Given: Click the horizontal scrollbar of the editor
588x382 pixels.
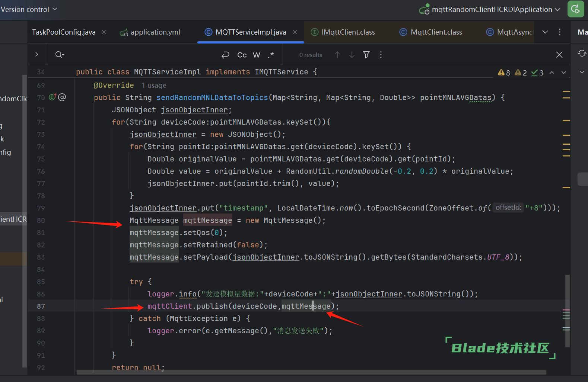Looking at the screenshot, I should (311, 372).
